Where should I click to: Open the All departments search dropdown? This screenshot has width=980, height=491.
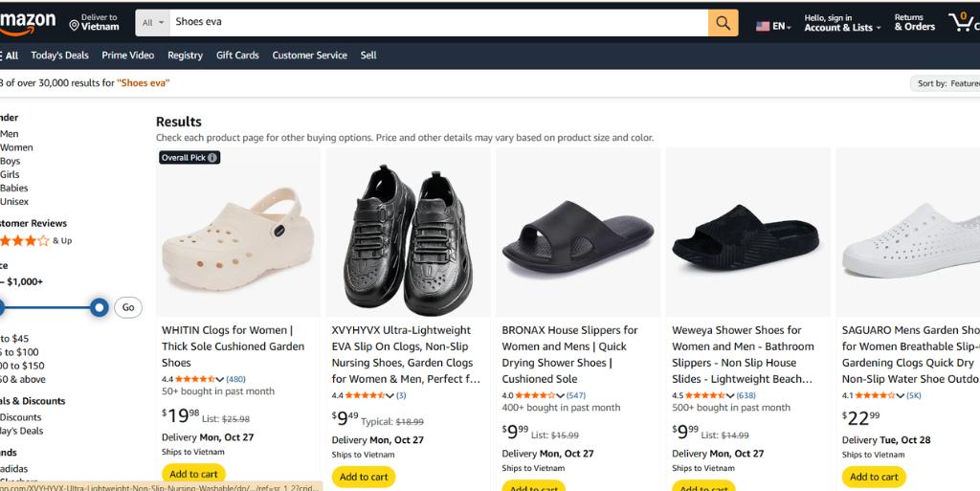click(153, 22)
